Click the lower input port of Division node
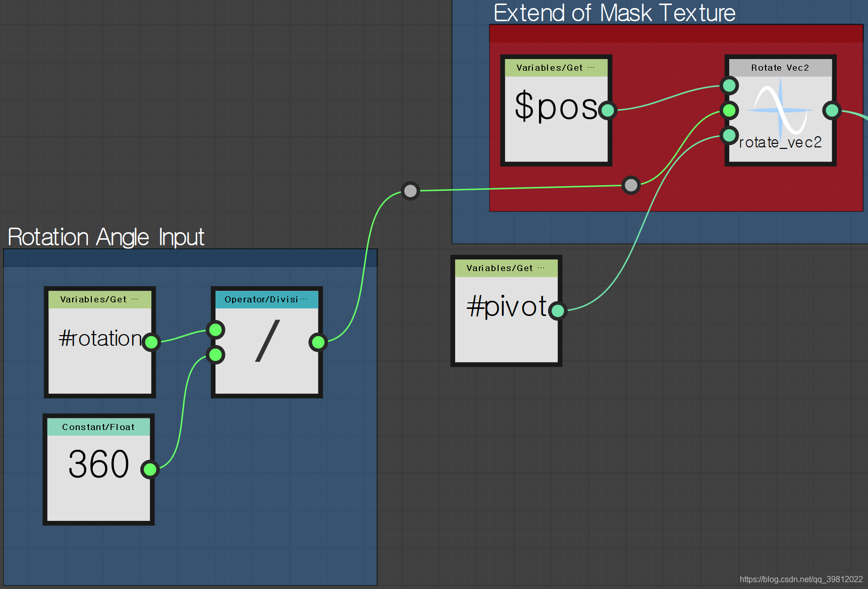Image resolution: width=868 pixels, height=589 pixels. click(215, 355)
